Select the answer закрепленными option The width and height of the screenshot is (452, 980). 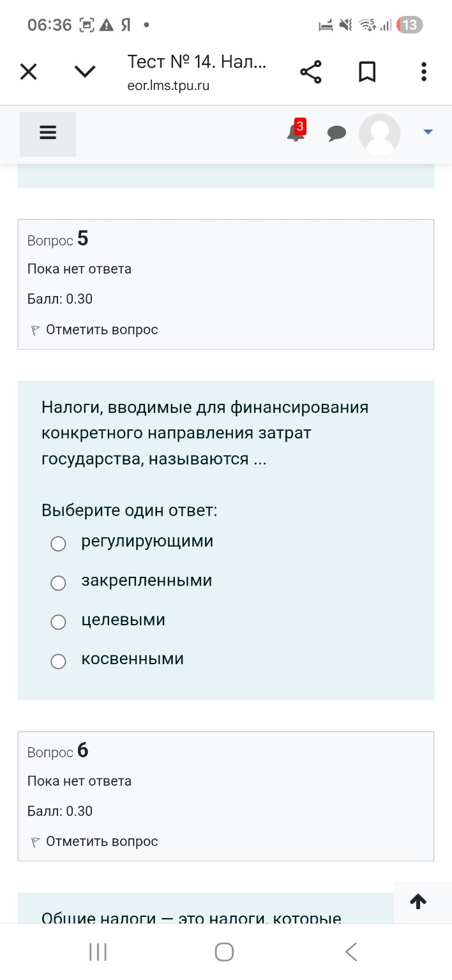point(58,583)
